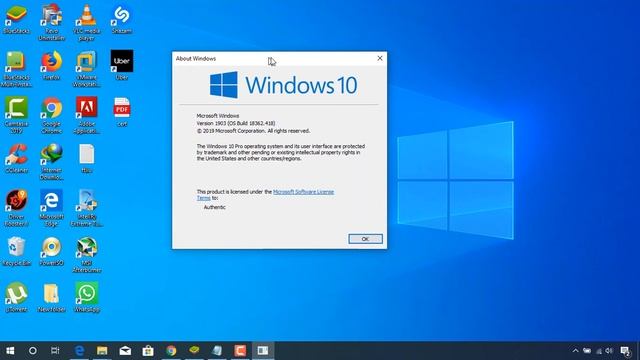Viewport: 640px width, 360px height.
Task: Open the Start menu
Action: 10,351
